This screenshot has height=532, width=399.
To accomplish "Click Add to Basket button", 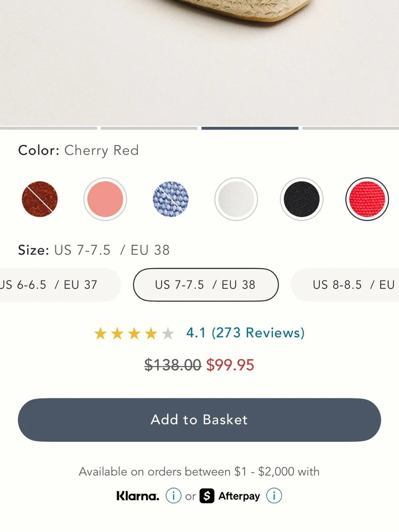I will [x=199, y=420].
